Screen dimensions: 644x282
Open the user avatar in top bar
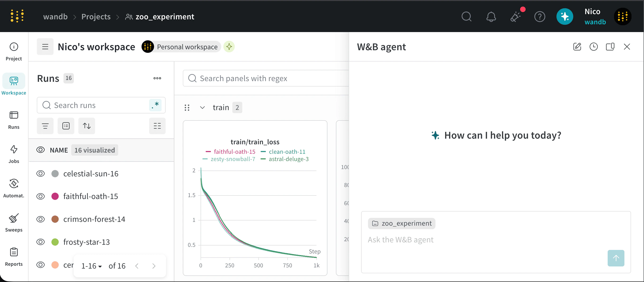[623, 17]
